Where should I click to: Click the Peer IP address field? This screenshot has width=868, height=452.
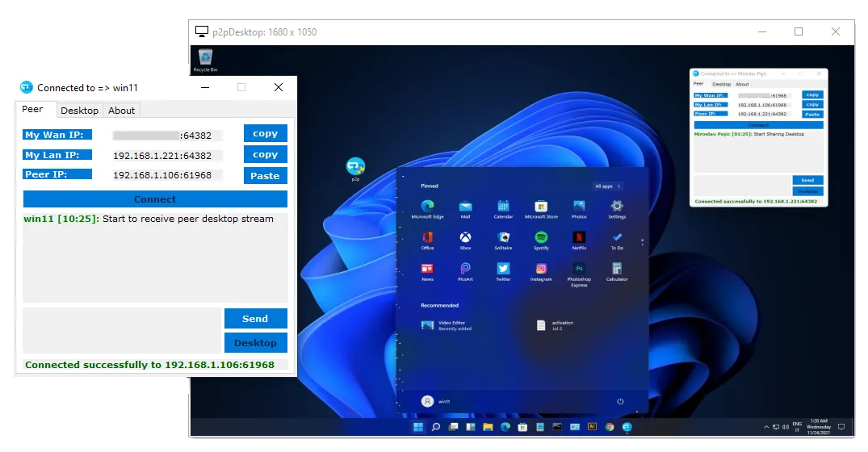point(167,175)
